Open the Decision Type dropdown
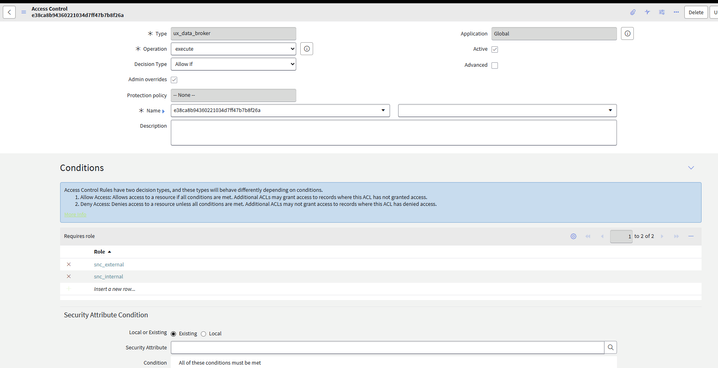 pos(234,64)
